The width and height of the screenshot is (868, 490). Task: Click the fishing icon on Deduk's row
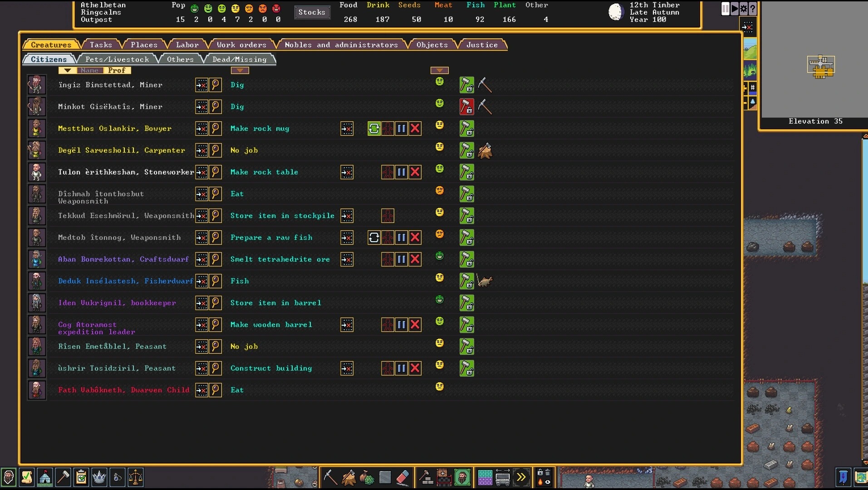pyautogui.click(x=485, y=281)
